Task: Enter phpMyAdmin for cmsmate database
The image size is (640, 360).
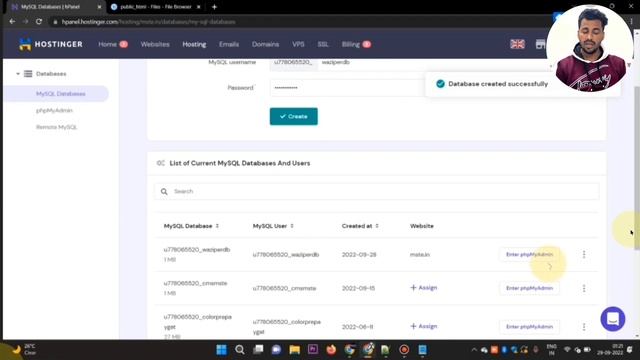Action: click(529, 288)
